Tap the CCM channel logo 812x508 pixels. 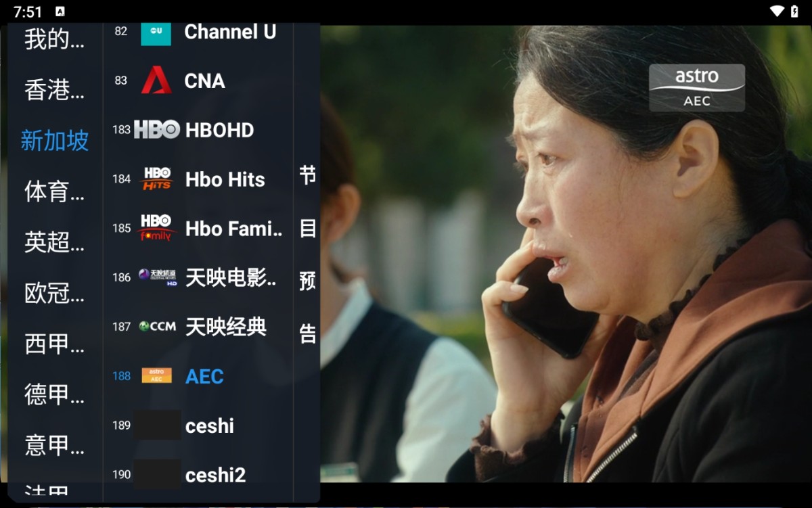click(x=157, y=327)
